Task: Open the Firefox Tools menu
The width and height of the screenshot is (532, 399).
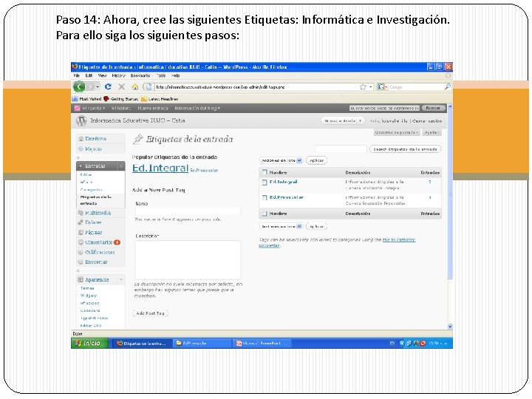Action: pyautogui.click(x=161, y=75)
